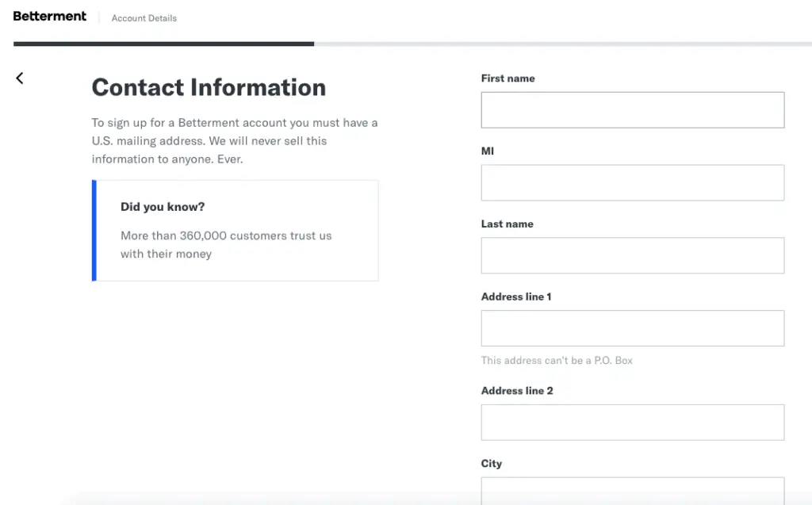Viewport: 812px width, 505px height.
Task: Click the Contact Information heading
Action: [x=209, y=87]
